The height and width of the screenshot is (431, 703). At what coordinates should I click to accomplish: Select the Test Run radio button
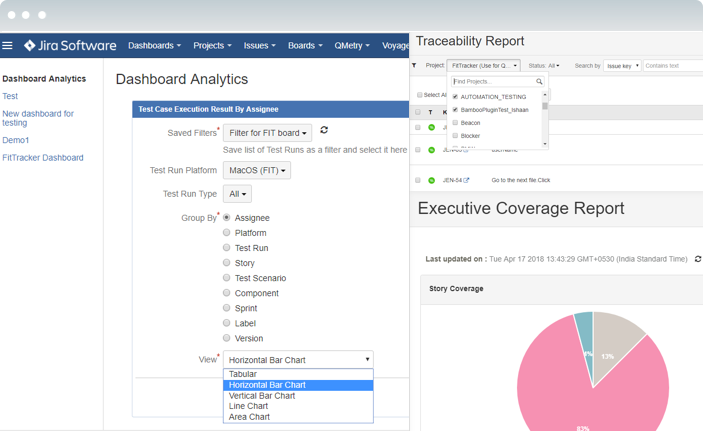[226, 248]
